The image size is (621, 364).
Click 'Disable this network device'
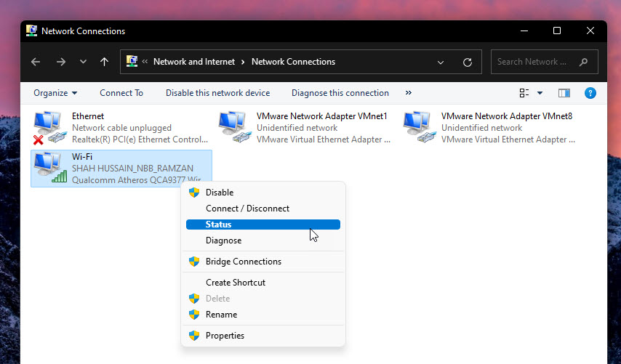point(218,93)
